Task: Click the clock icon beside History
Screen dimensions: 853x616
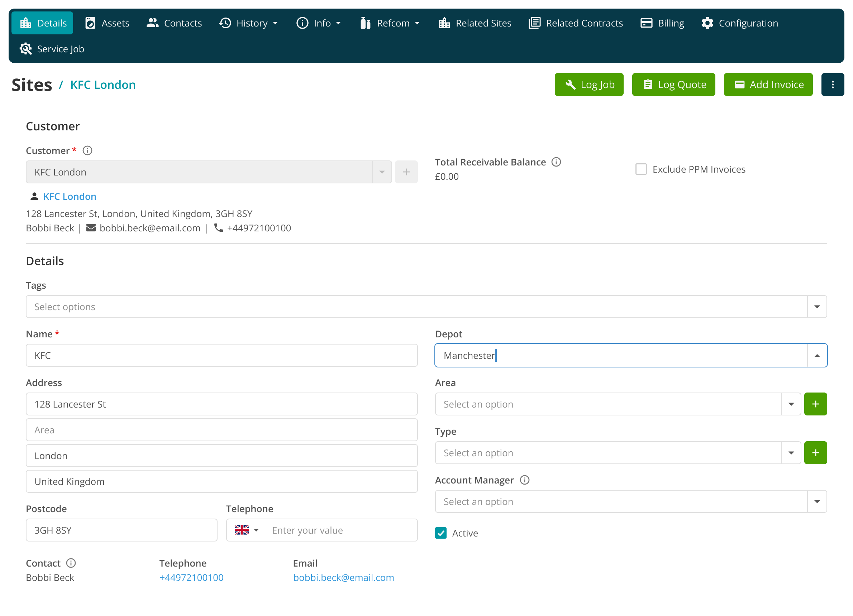Action: tap(224, 23)
